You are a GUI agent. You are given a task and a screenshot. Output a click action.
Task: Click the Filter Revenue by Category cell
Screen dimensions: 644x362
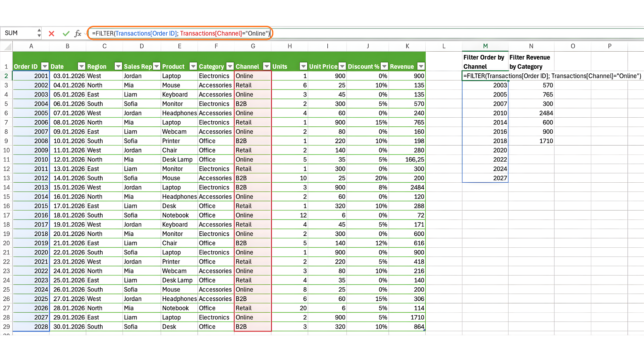pos(531,62)
